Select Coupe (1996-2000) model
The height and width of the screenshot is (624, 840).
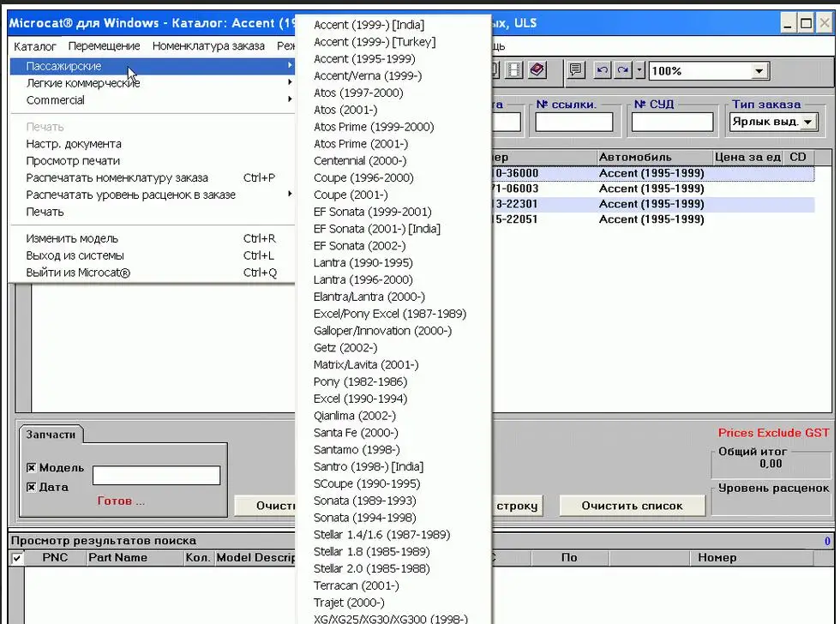point(393,177)
